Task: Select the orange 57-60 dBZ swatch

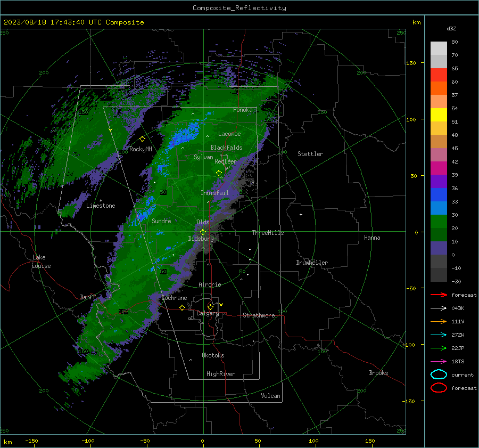Action: 439,88
